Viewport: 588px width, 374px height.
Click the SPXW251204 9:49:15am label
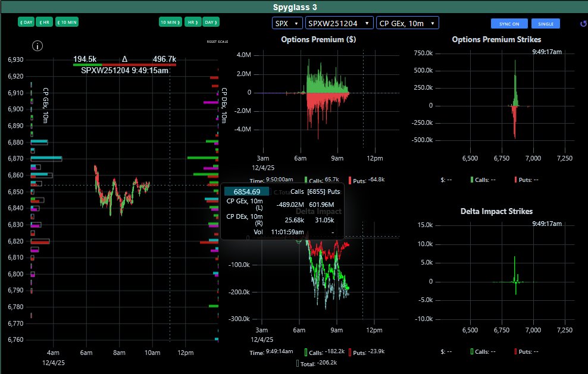tap(124, 70)
